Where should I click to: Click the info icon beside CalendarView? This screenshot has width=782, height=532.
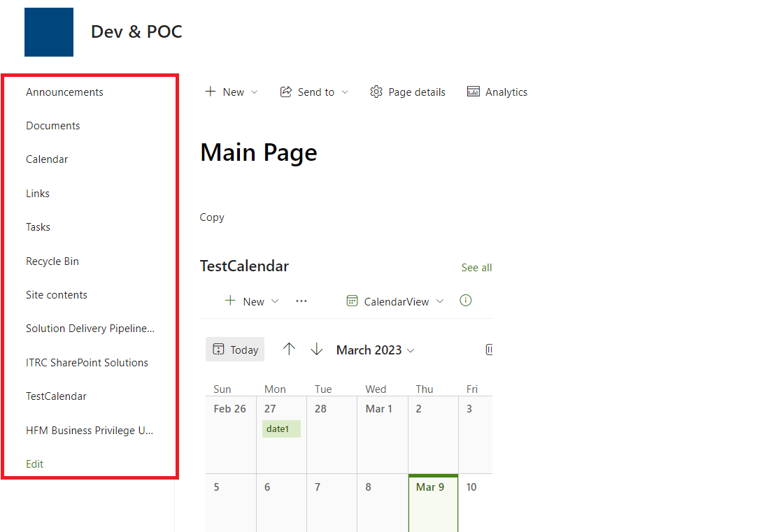pyautogui.click(x=465, y=301)
